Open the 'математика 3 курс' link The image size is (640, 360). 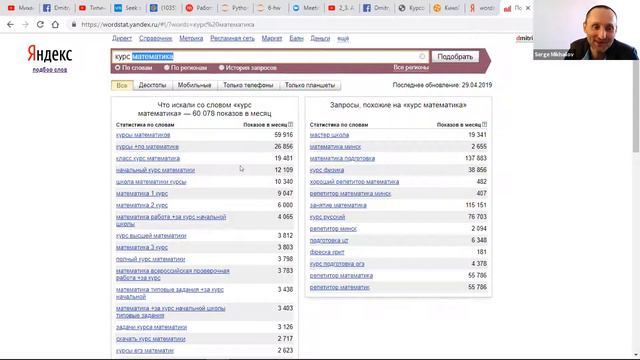pos(142,247)
